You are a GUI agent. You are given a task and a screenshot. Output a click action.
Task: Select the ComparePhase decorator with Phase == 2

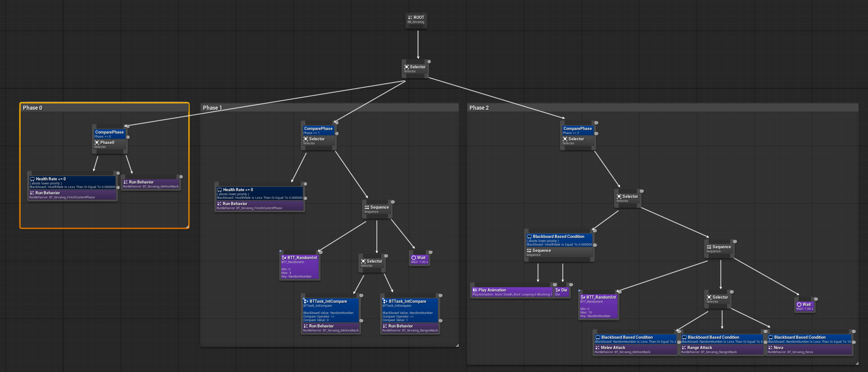click(578, 130)
